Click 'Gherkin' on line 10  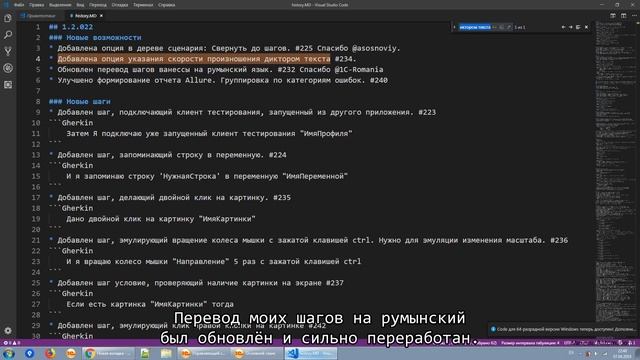77,123
